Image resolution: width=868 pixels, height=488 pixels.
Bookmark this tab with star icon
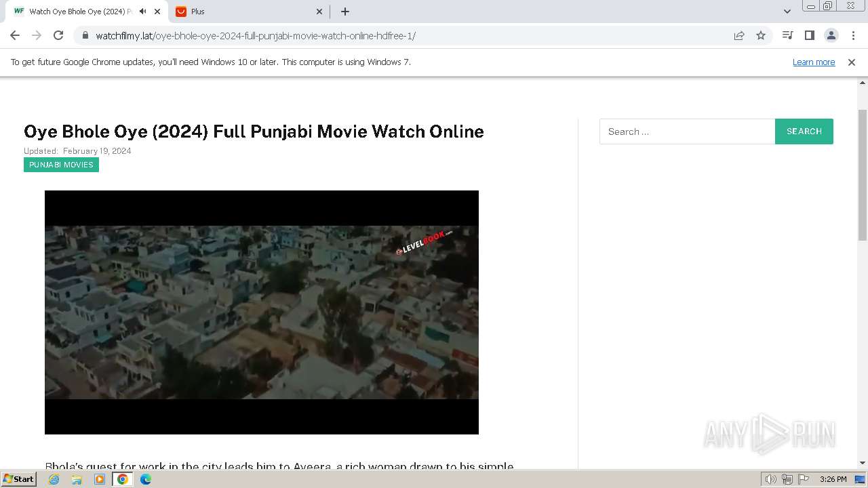(761, 35)
